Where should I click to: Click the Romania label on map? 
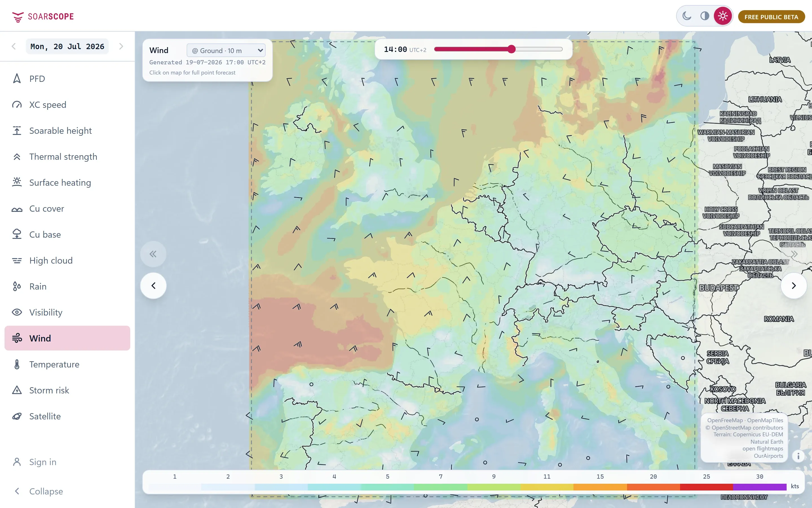tap(779, 319)
